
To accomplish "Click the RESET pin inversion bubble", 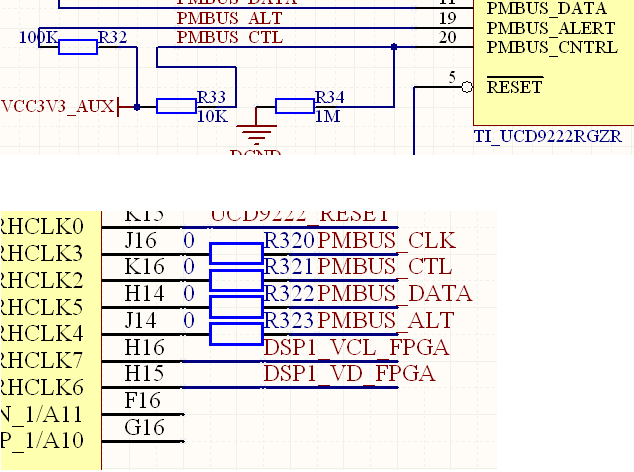I will coord(467,87).
